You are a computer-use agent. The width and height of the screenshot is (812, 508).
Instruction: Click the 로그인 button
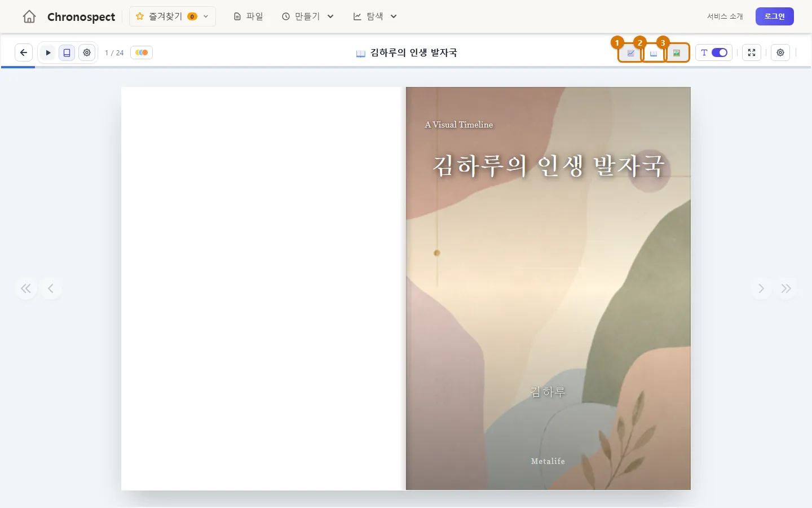pyautogui.click(x=775, y=16)
